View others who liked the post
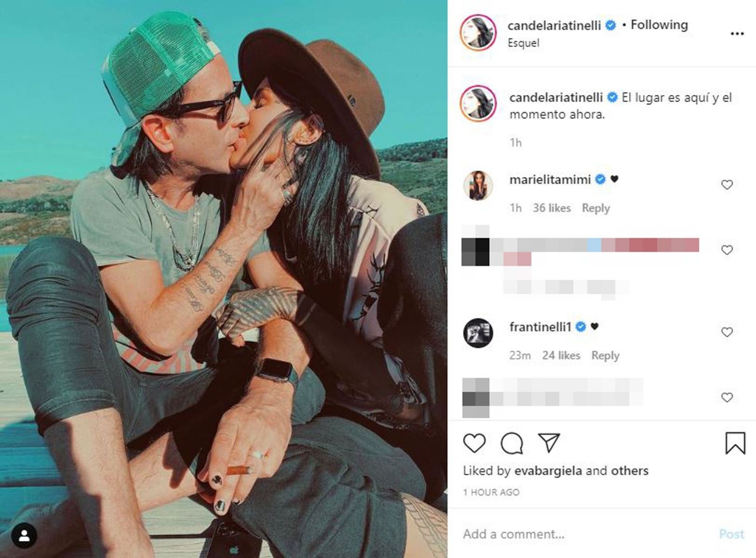The width and height of the screenshot is (756, 558). [x=630, y=471]
